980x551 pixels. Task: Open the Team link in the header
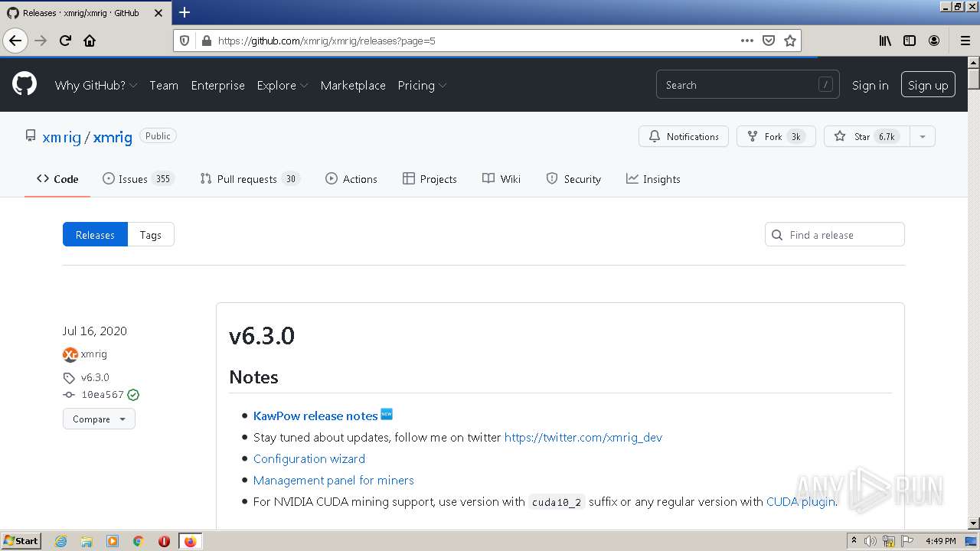pyautogui.click(x=164, y=85)
